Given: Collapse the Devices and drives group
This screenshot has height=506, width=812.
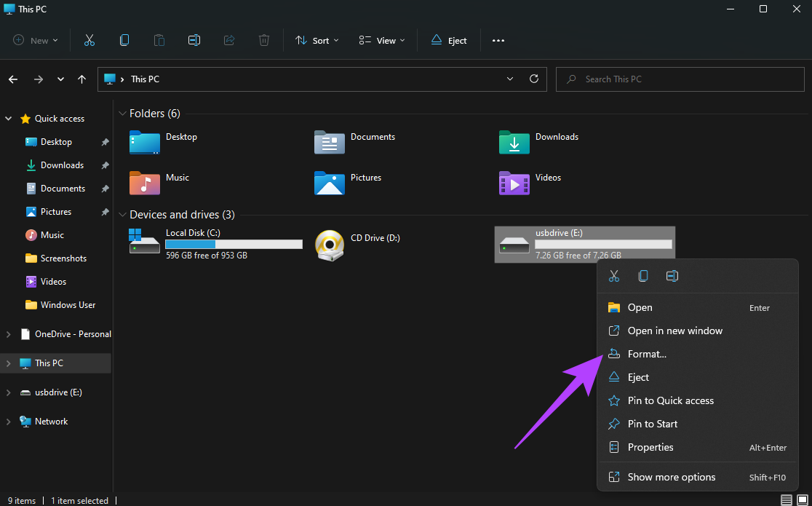Looking at the screenshot, I should (x=123, y=215).
